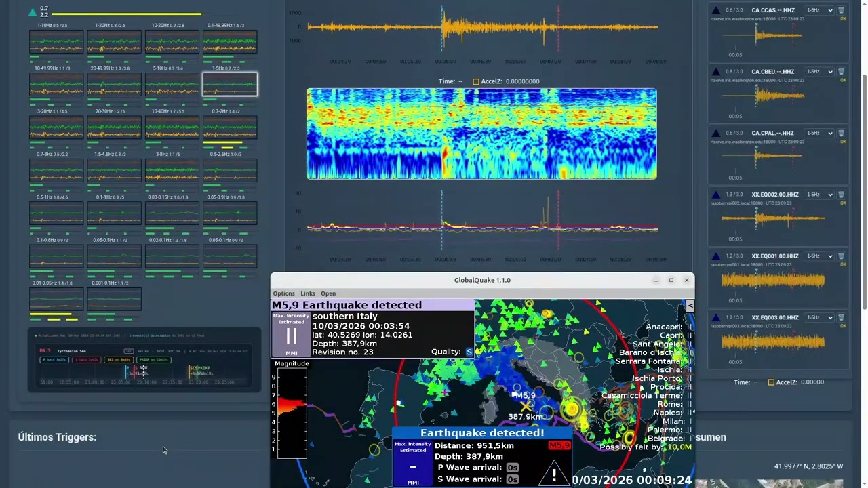Click the red M5,9 magnitude badge

(x=559, y=445)
